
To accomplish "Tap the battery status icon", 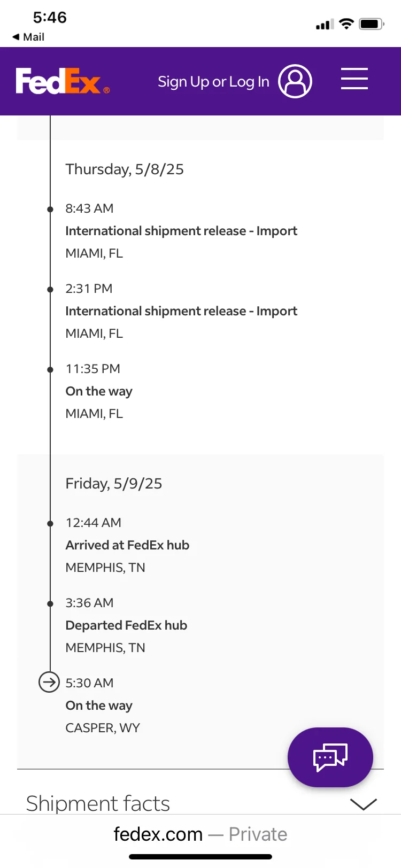I will (x=371, y=24).
